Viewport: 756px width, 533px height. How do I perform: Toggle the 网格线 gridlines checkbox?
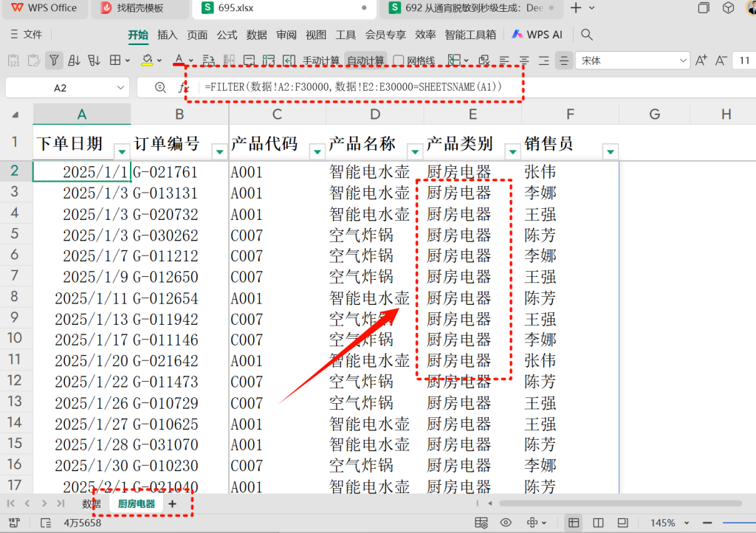(398, 61)
